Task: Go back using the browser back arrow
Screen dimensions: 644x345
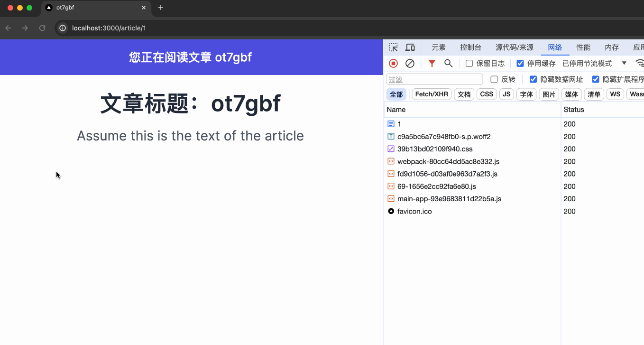Action: click(8, 28)
